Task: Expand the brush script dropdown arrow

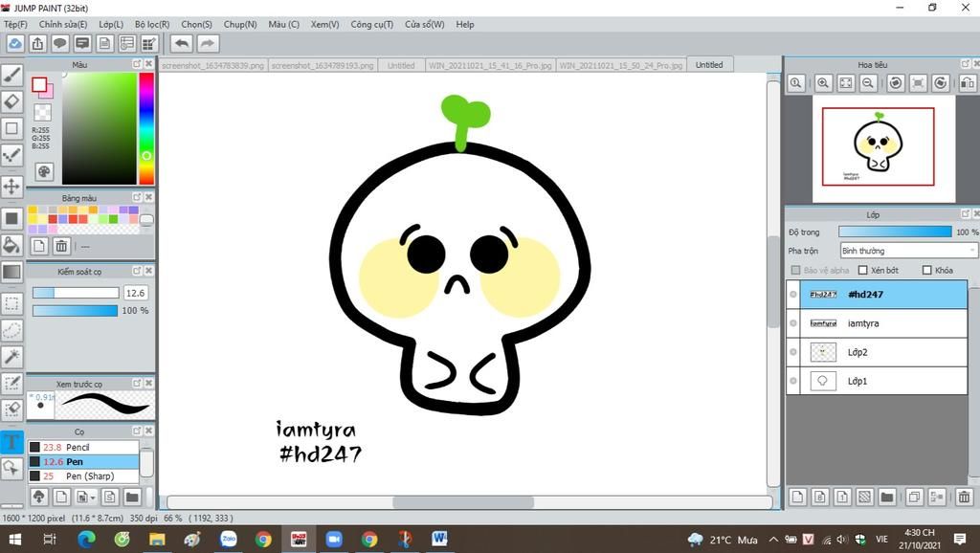Action: (93, 497)
